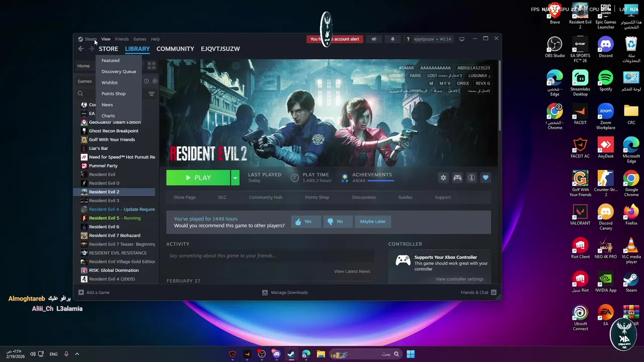The image size is (644, 362).
Task: Open controller layout icon for Resident Evil 2
Action: pos(457,177)
